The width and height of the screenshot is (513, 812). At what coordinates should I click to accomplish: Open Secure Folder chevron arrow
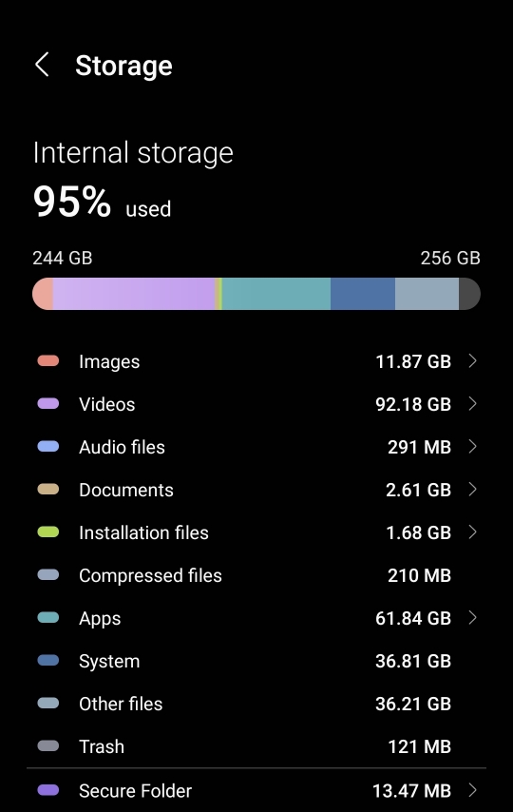472,790
